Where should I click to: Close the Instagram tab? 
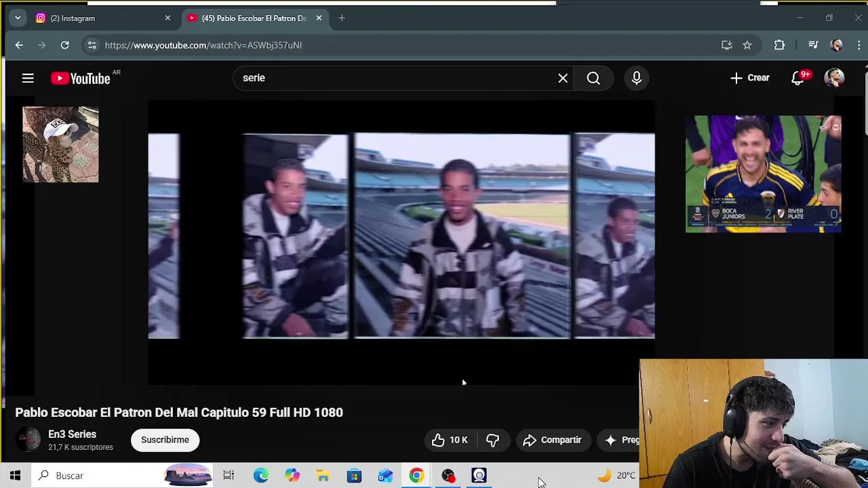pyautogui.click(x=167, y=18)
